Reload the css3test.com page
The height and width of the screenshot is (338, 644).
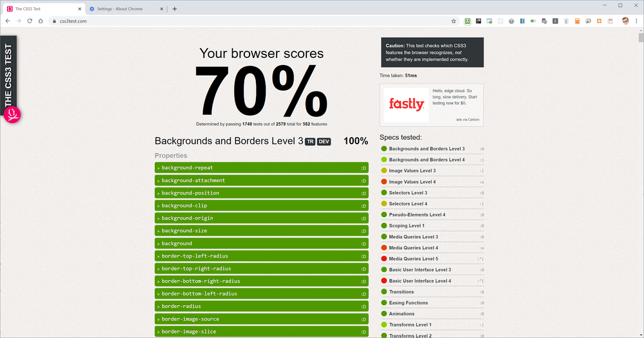tap(30, 21)
